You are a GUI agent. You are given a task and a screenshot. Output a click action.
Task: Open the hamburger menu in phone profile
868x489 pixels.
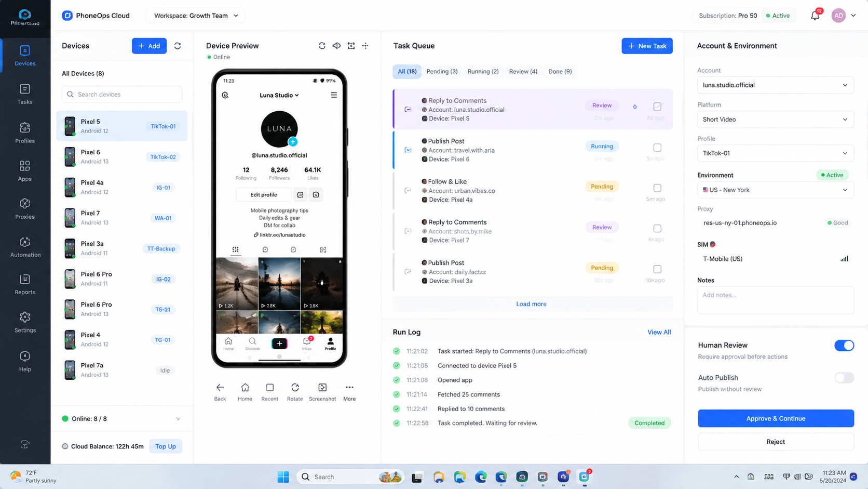click(334, 95)
